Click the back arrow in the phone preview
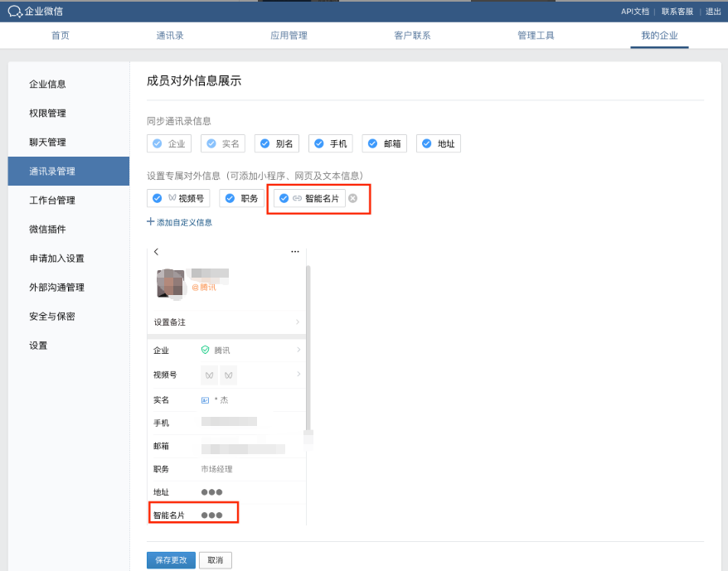This screenshot has width=728, height=571. pyautogui.click(x=157, y=252)
